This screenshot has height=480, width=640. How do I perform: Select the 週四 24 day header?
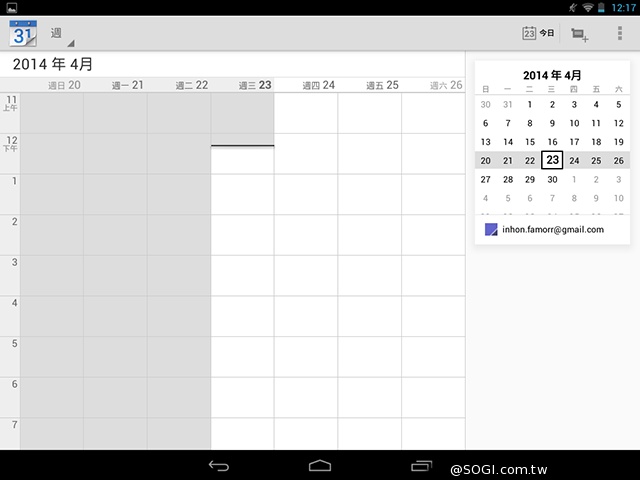(319, 85)
